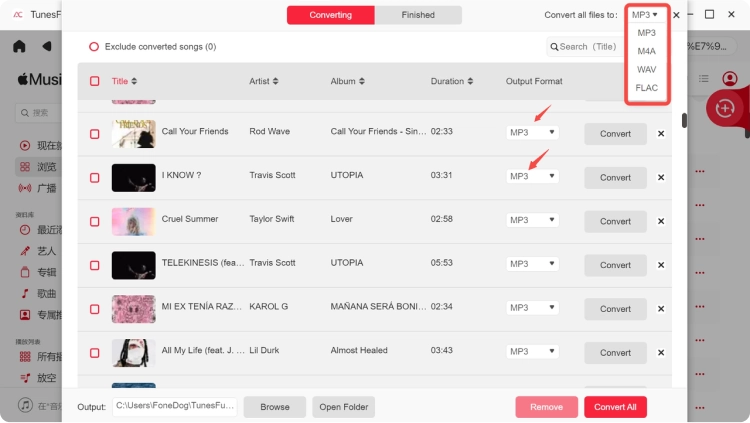The height and width of the screenshot is (423, 750).
Task: Focus the Search (Title) field
Action: 585,47
